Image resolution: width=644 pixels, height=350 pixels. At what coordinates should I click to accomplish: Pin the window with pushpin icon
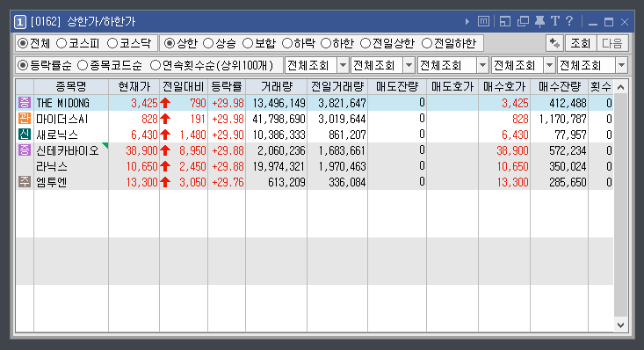(539, 21)
